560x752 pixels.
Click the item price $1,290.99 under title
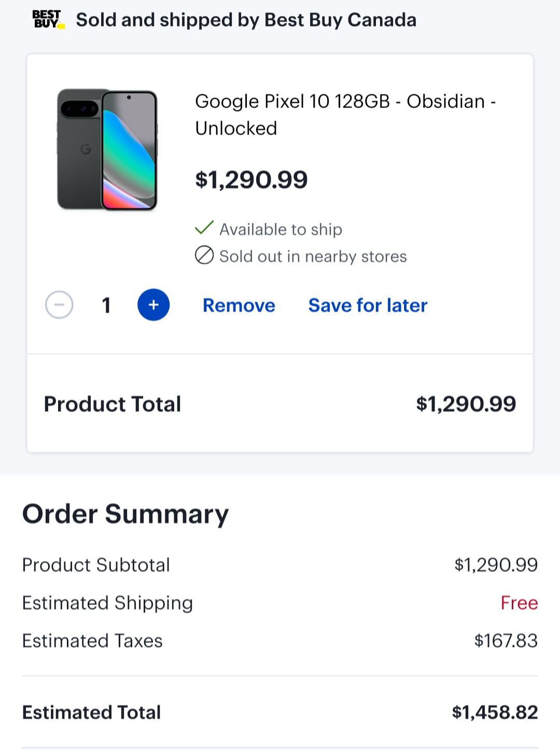point(251,180)
